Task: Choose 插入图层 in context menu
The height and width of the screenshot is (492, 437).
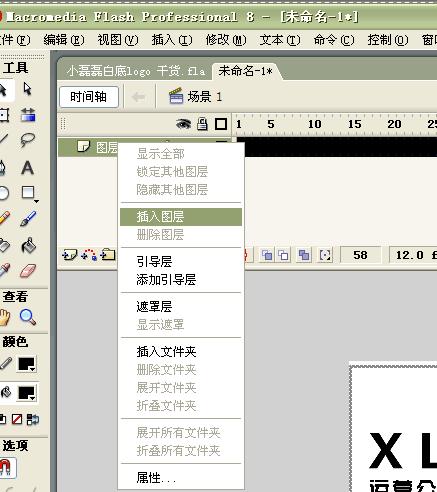Action: (x=181, y=217)
